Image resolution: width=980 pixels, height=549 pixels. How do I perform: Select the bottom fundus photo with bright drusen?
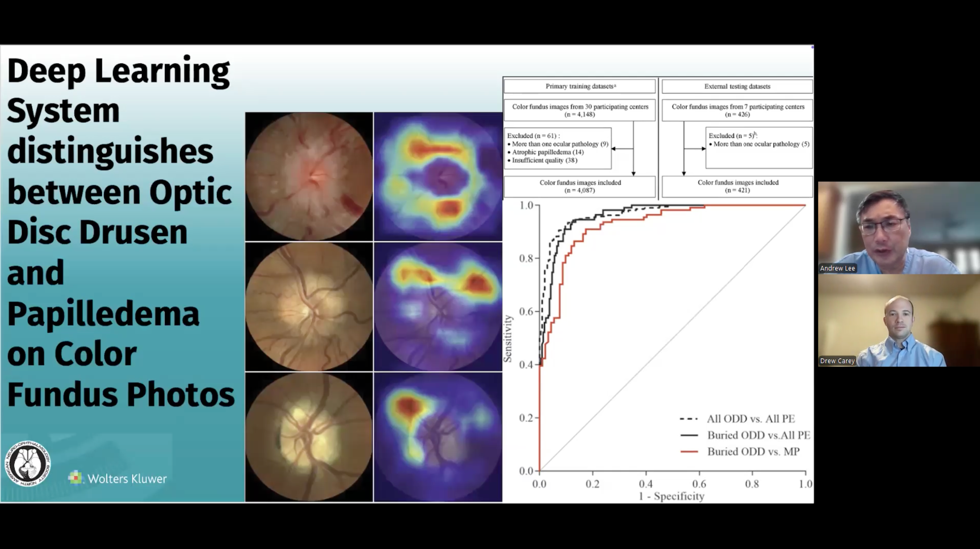pos(309,437)
